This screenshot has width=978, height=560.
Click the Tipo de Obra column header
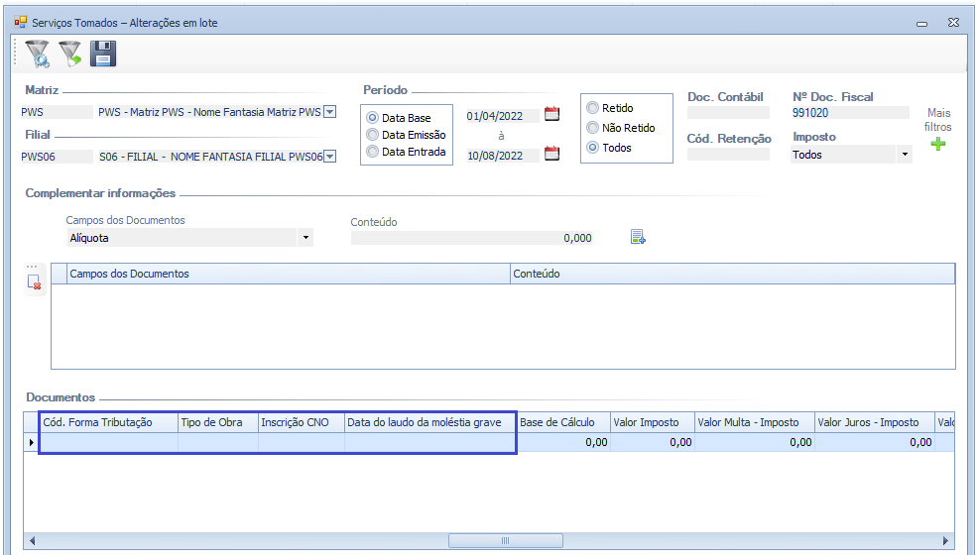(217, 422)
